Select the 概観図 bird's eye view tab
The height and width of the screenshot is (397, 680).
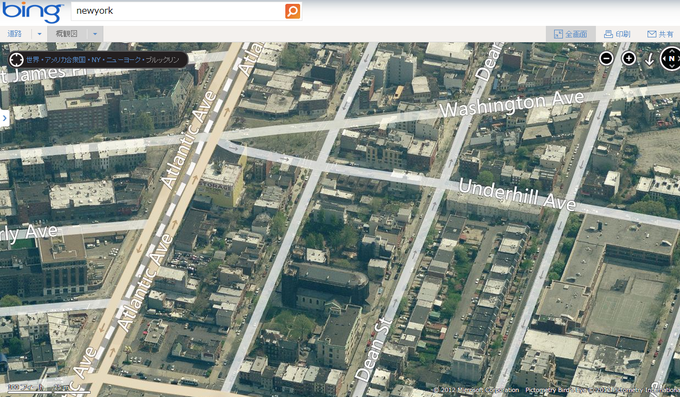click(x=66, y=33)
